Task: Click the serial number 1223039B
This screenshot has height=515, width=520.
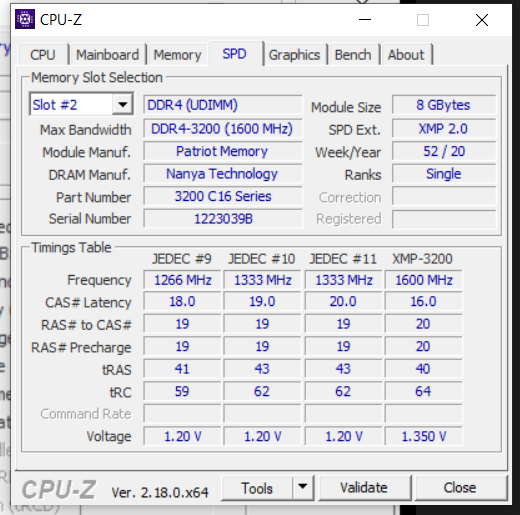Action: click(223, 219)
